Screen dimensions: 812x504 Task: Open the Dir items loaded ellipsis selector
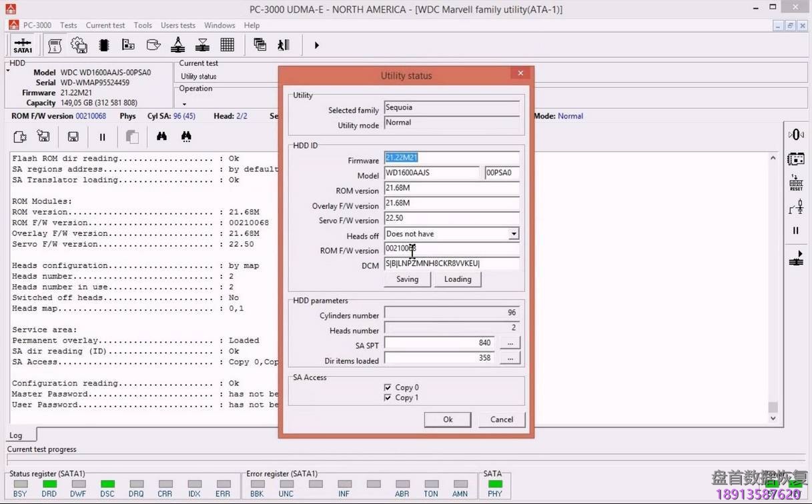coord(509,358)
